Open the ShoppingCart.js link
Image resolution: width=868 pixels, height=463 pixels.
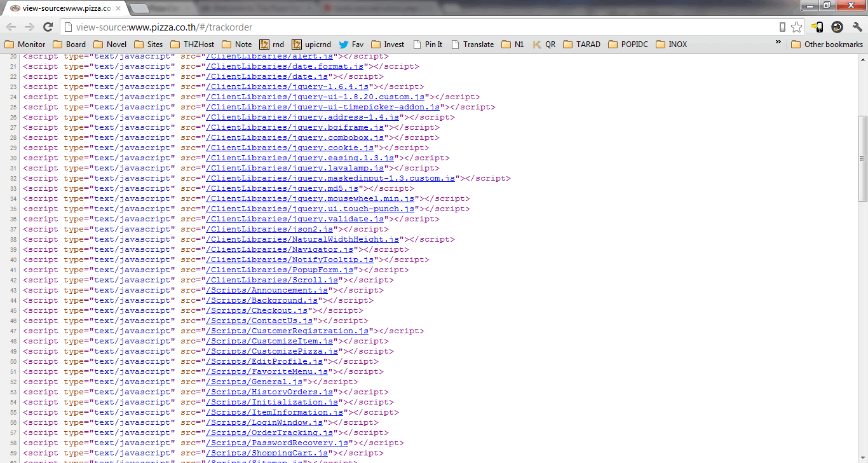268,453
